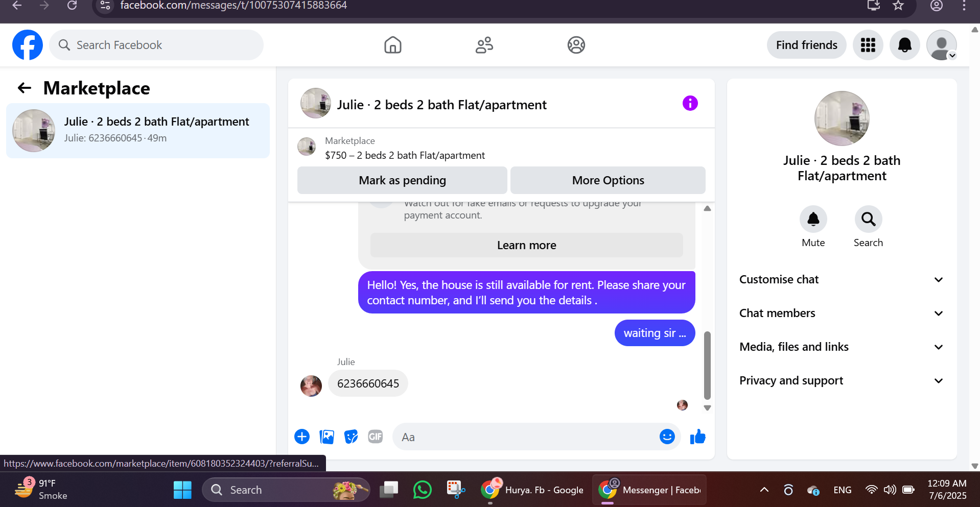This screenshot has height=507, width=980.
Task: Send a thumbs up like
Action: click(697, 437)
